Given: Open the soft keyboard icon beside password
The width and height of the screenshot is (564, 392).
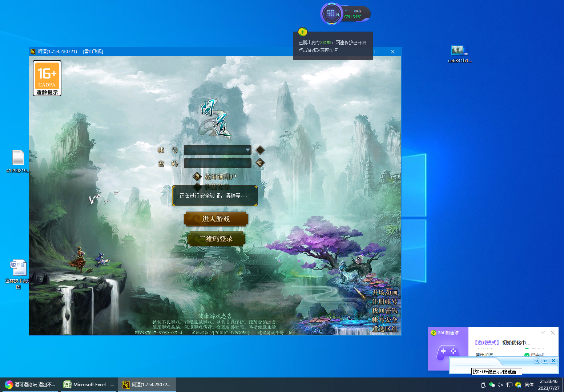Looking at the screenshot, I should [260, 163].
